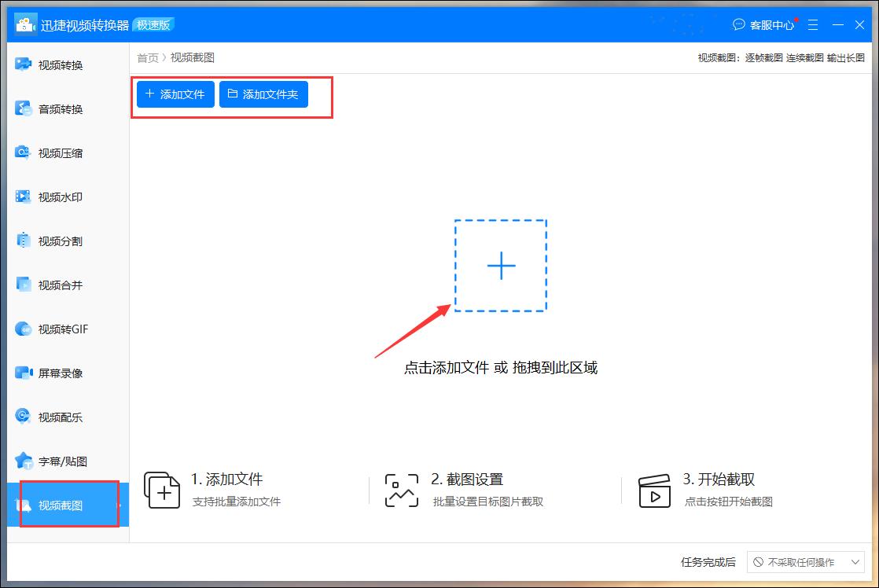Screen dimensions: 879x588
Task: Open the hamburger menu
Action: (813, 24)
